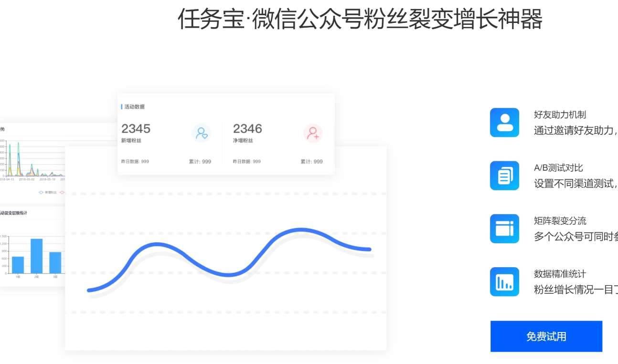Click the page title 任务宝·微信公众号粉丝裂变增长神器
The height and width of the screenshot is (364, 618).
(x=360, y=19)
